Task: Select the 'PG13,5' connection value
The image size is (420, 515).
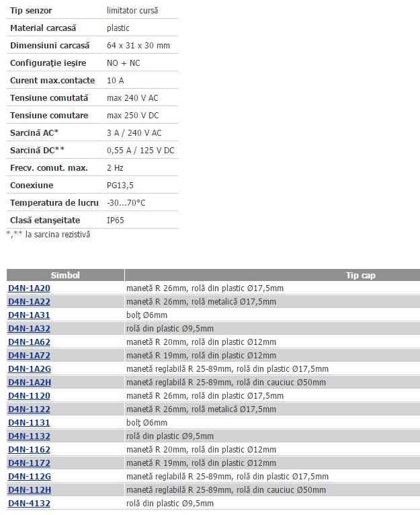Action: pyautogui.click(x=120, y=186)
